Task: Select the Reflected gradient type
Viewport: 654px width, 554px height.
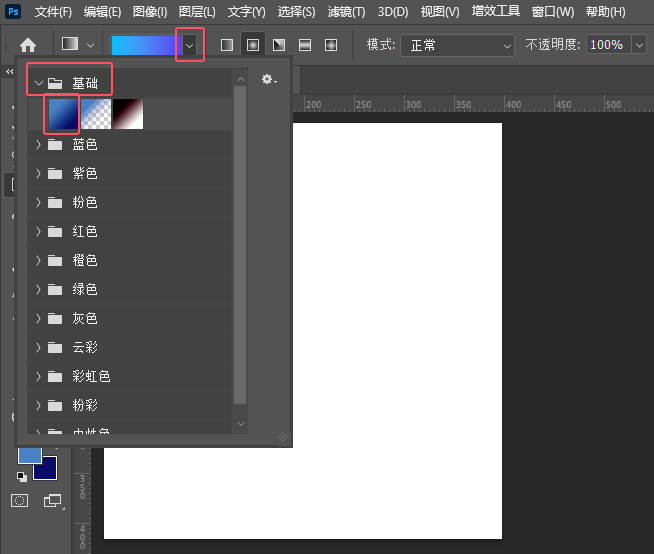Action: (x=305, y=45)
